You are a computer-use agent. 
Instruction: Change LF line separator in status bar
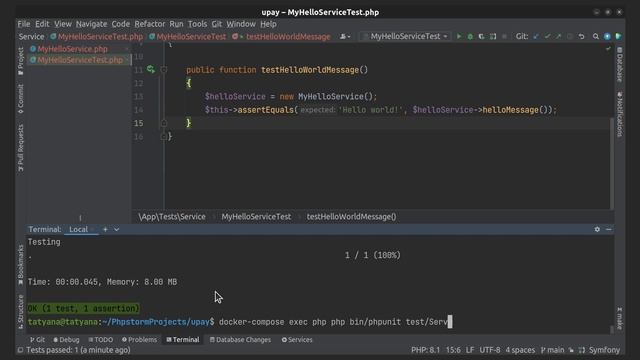(x=470, y=350)
